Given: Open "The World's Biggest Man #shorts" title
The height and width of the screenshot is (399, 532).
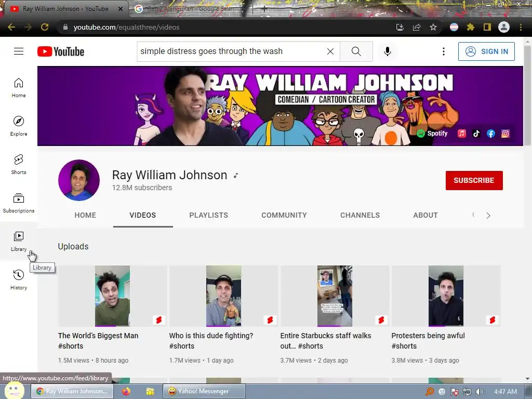Looking at the screenshot, I should click(98, 341).
